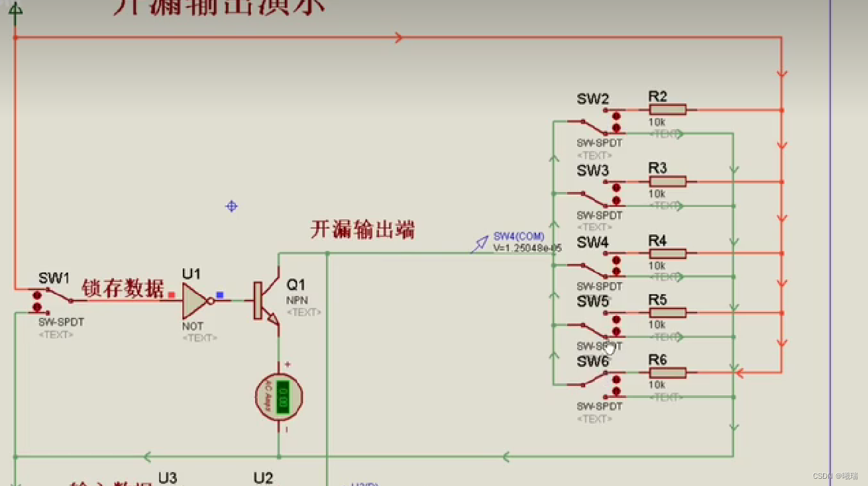Click the SW-SPDT text under SW1
868x486 pixels.
coord(61,322)
